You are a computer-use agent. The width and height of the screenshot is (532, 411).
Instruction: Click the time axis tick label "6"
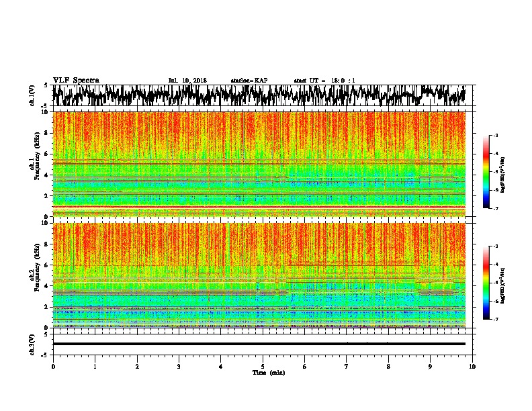pyautogui.click(x=305, y=367)
